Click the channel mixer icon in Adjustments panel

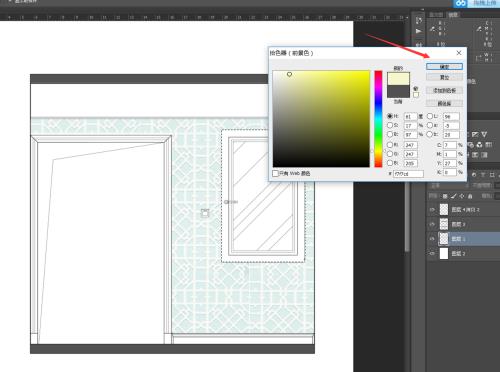(x=479, y=145)
